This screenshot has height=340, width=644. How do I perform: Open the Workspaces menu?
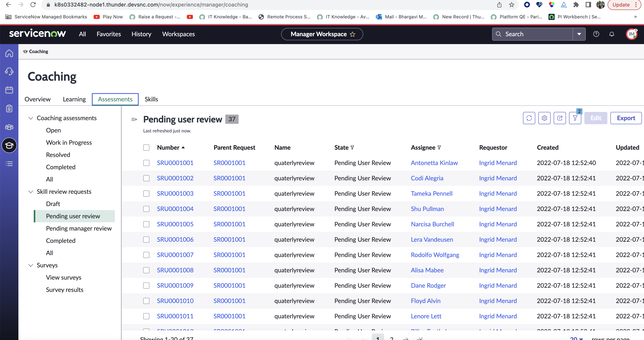178,34
